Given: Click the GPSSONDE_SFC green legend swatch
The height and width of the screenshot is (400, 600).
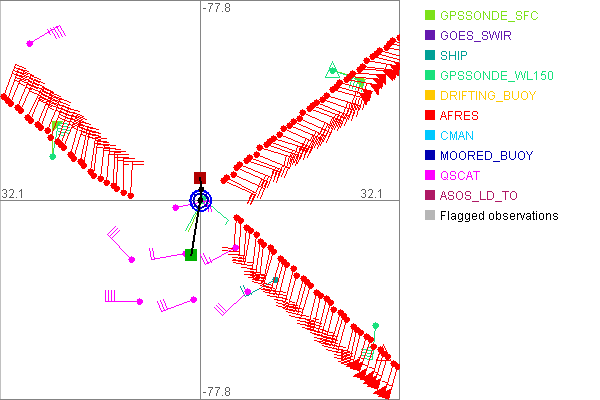Looking at the screenshot, I should pyautogui.click(x=430, y=16).
